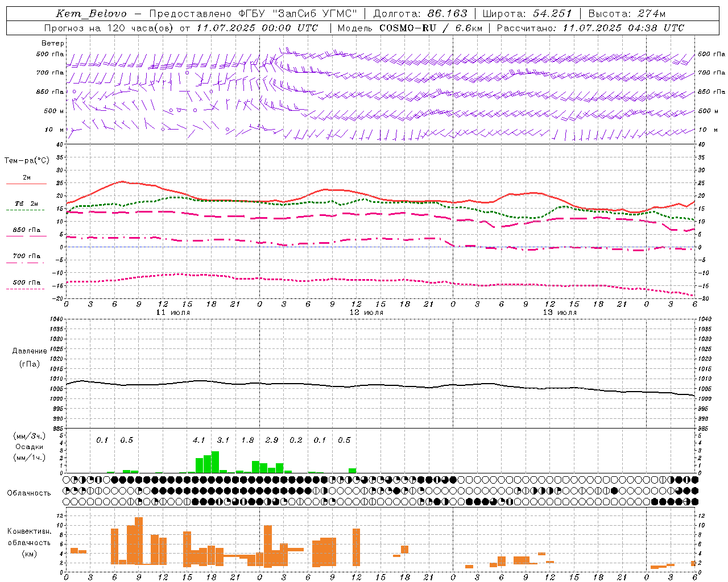The width and height of the screenshot is (728, 582).
Task: Click the Модель COSMO-RU / 6.6км label
Action: [x=410, y=28]
